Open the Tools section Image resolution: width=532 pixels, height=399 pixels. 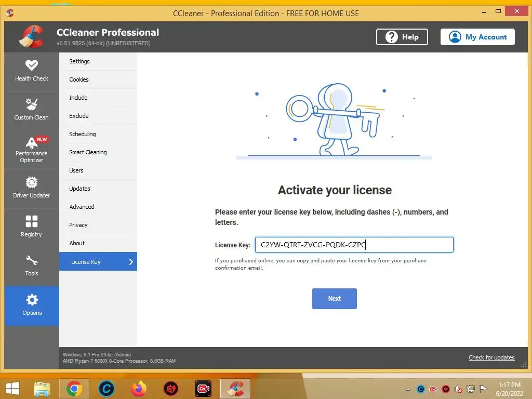point(32,265)
